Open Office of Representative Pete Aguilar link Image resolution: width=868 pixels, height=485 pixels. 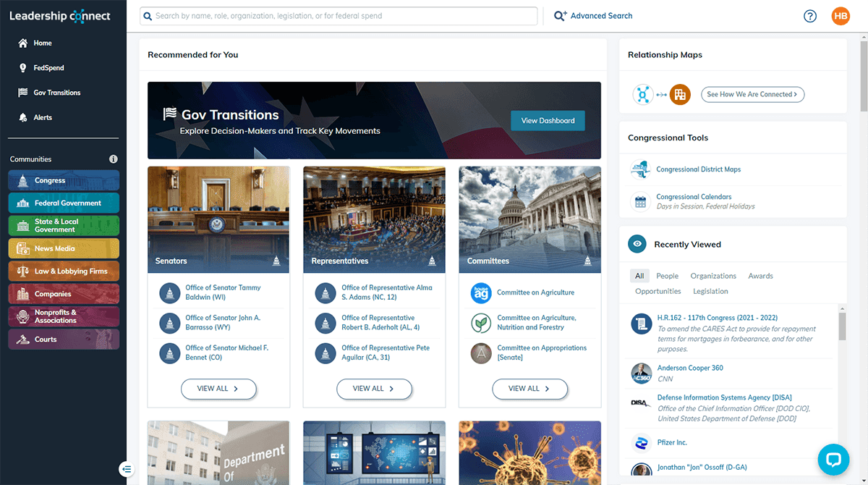[386, 353]
